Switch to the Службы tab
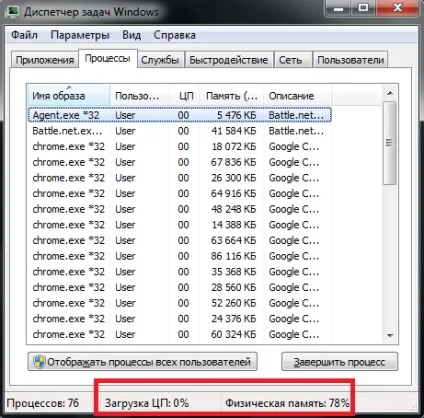Image resolution: width=424 pixels, height=418 pixels. [x=160, y=60]
